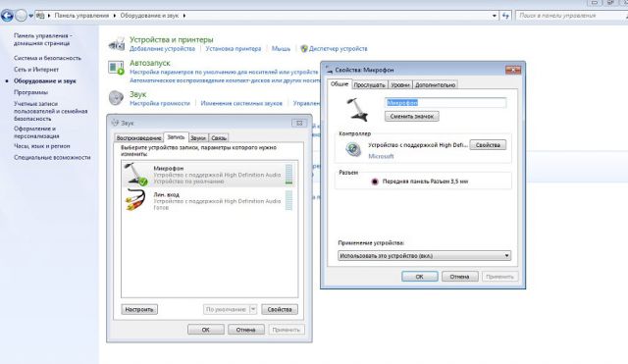Click 'Отмена' in Microphone properties

[459, 277]
